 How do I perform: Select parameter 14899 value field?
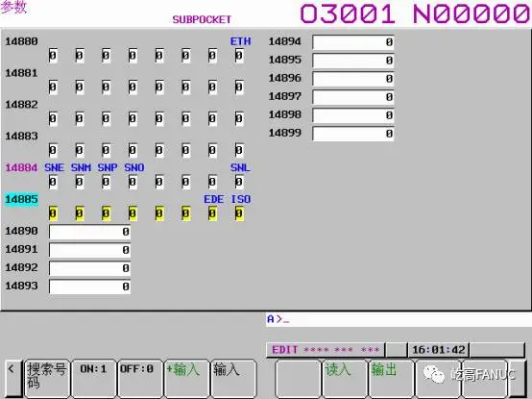352,134
